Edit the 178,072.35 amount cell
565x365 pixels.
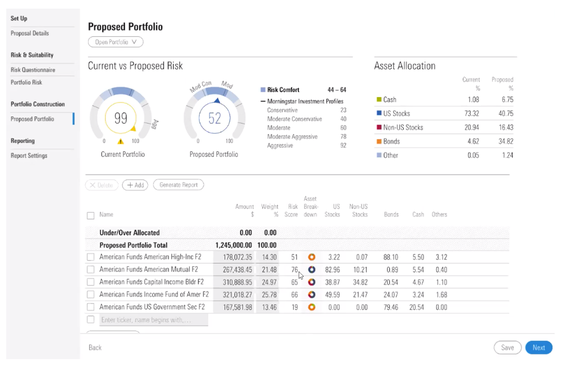[233, 257]
